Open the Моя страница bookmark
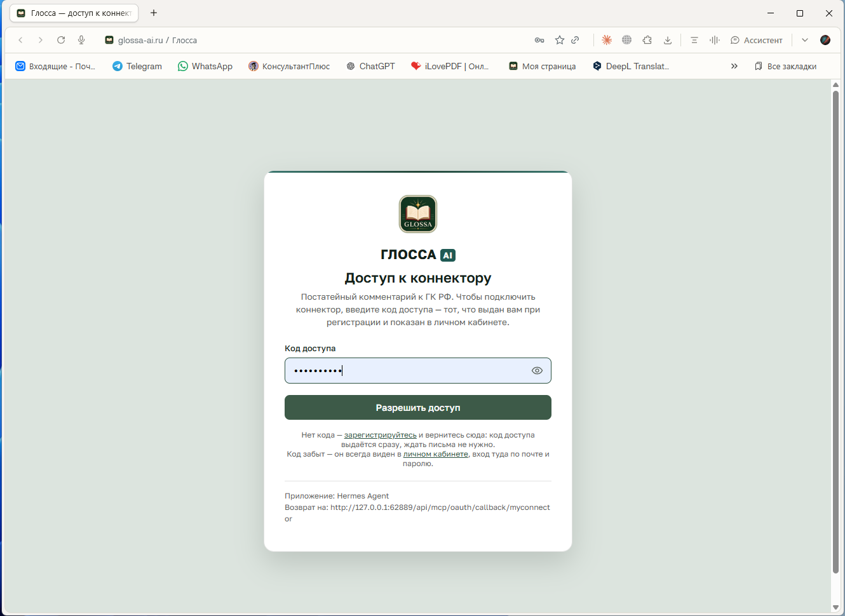Image resolution: width=845 pixels, height=616 pixels. pos(543,66)
